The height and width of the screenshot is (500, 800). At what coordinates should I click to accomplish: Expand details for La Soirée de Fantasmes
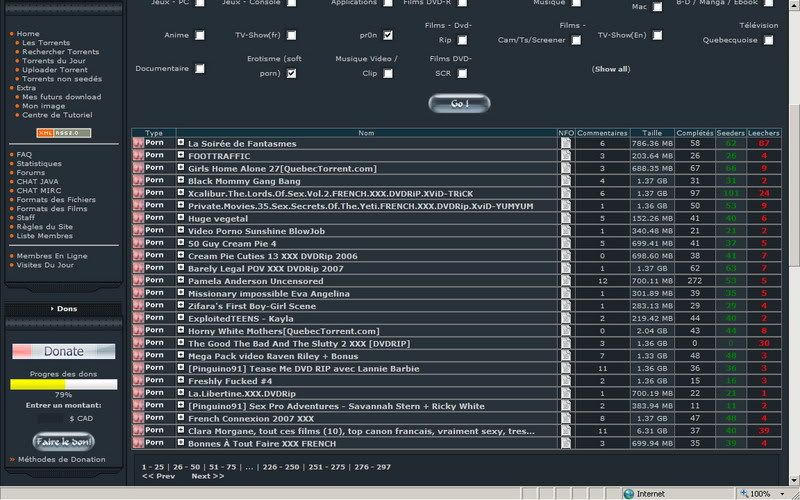tap(181, 143)
